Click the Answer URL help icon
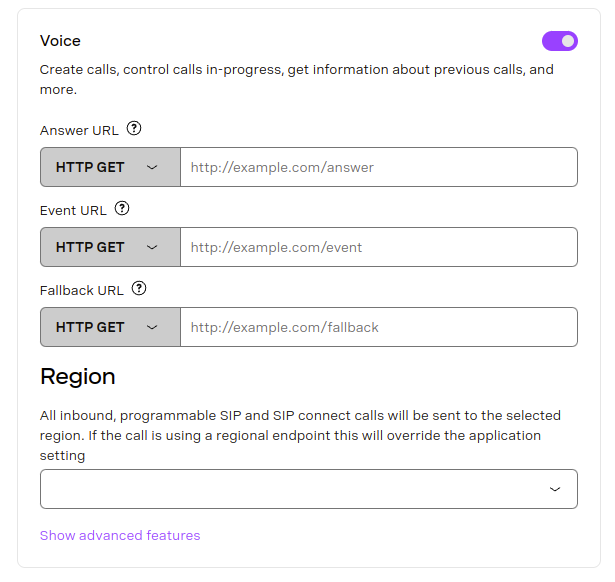The height and width of the screenshot is (582, 615). [135, 129]
